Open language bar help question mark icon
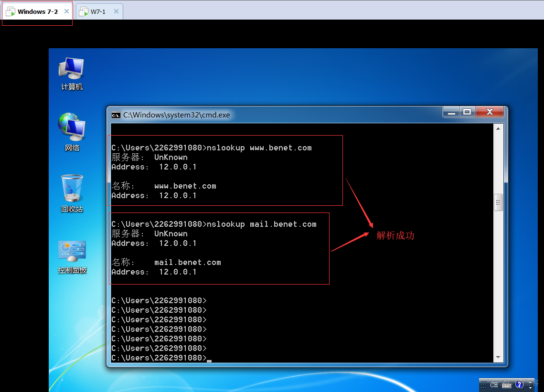 click(x=519, y=384)
